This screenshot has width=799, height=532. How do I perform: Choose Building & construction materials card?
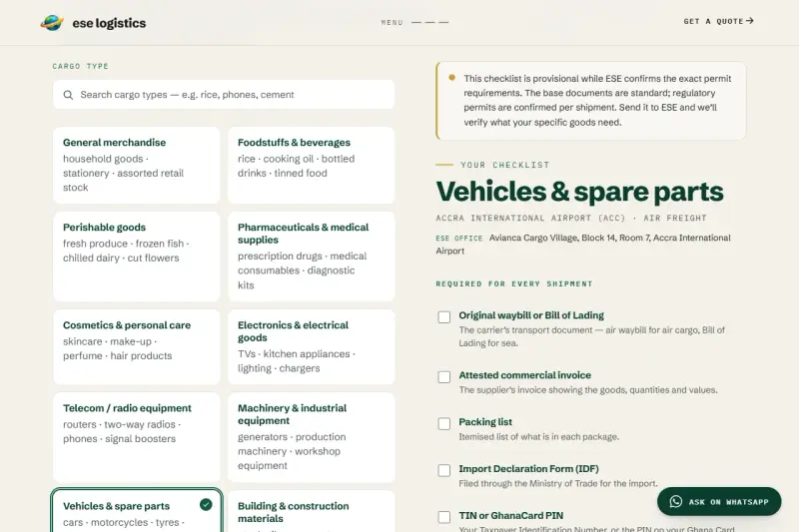(x=312, y=511)
